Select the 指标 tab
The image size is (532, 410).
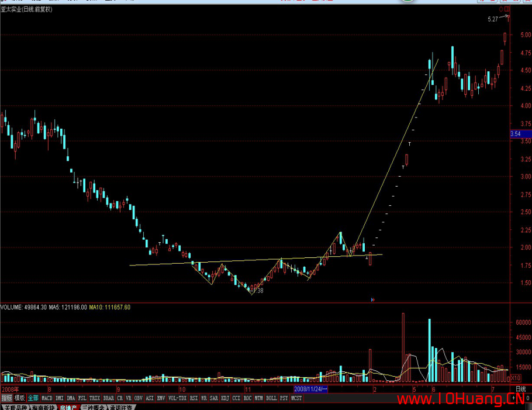(x=6, y=398)
